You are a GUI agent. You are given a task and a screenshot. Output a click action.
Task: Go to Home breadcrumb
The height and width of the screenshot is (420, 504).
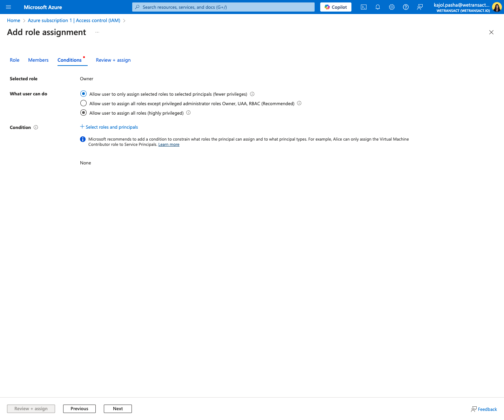(14, 20)
